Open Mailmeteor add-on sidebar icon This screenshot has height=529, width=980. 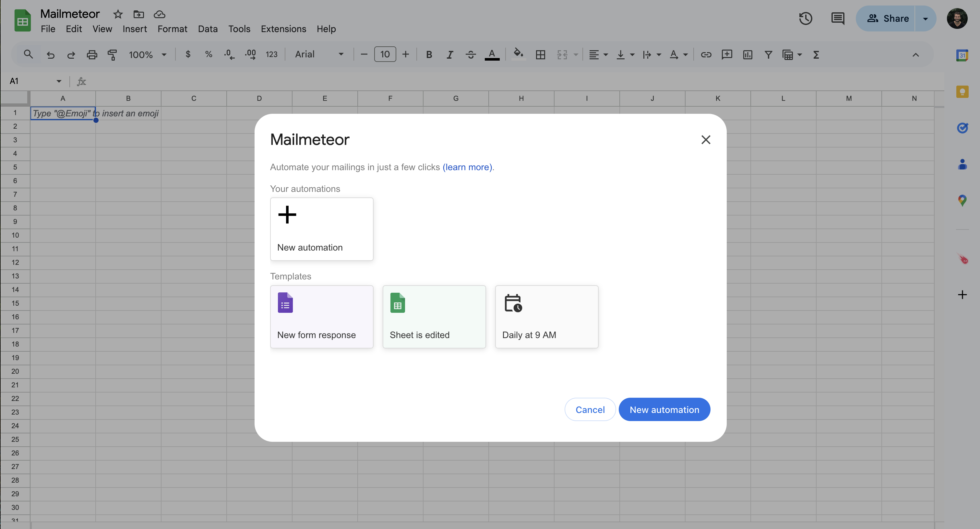coord(963,259)
